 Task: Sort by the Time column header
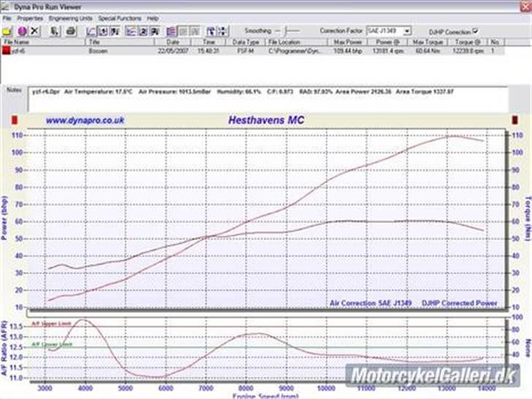209,42
